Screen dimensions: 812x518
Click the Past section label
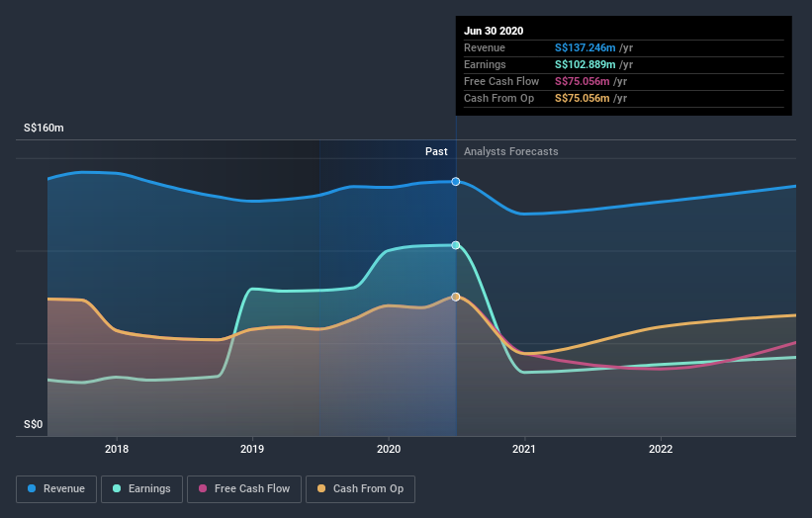pyautogui.click(x=436, y=151)
